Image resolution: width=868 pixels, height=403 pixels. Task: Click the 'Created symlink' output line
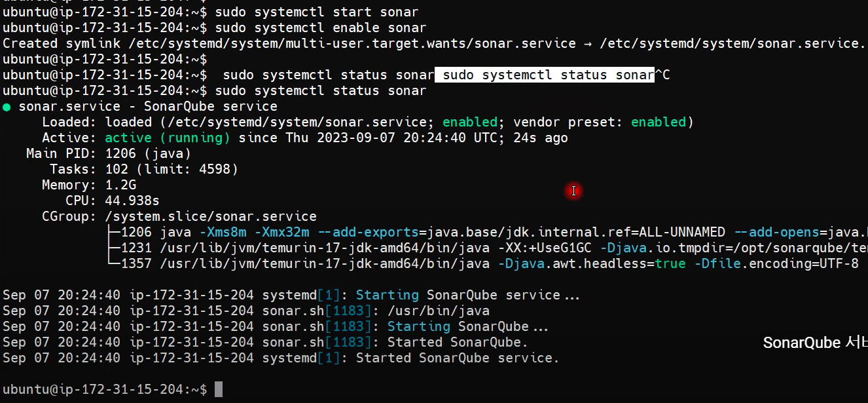click(434, 43)
